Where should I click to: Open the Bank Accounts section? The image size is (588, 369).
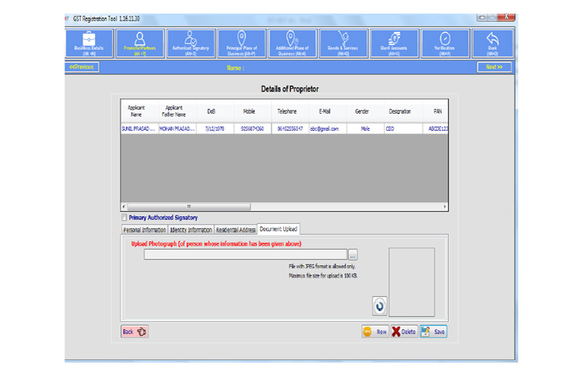[394, 43]
